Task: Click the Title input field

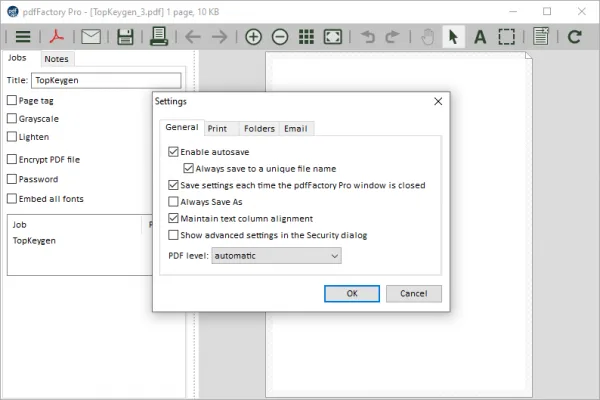Action: click(106, 80)
